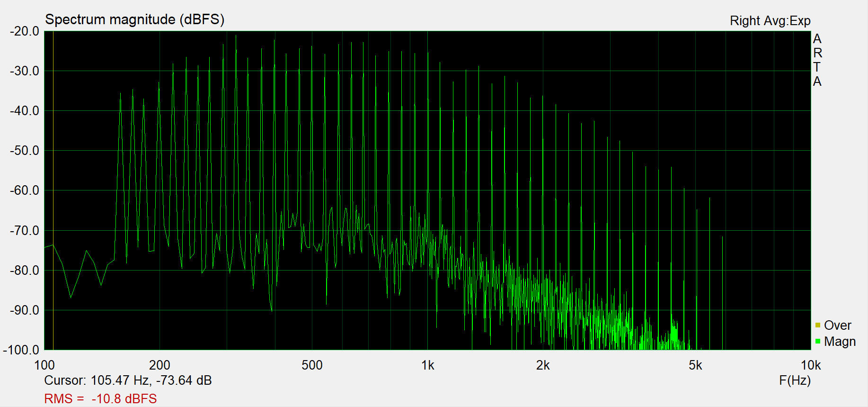The image size is (868, 407).
Task: Click the '100' frequency axis label
Action: (x=44, y=365)
